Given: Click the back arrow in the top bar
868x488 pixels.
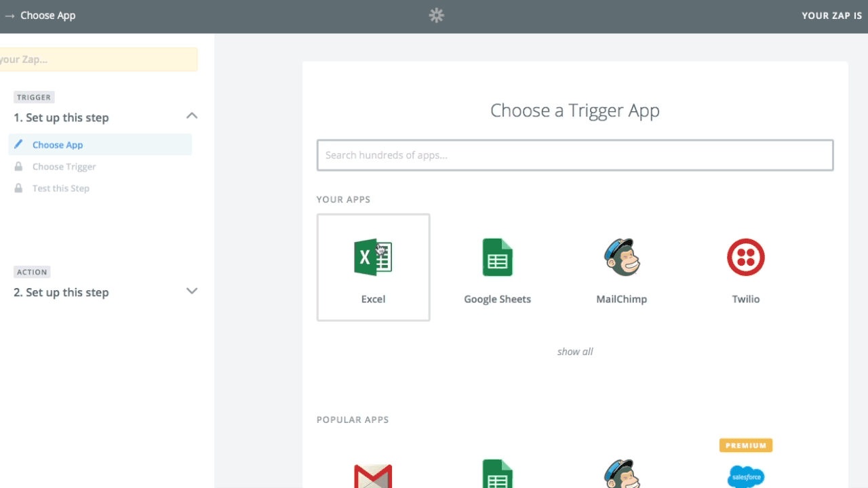Looking at the screenshot, I should click(9, 15).
